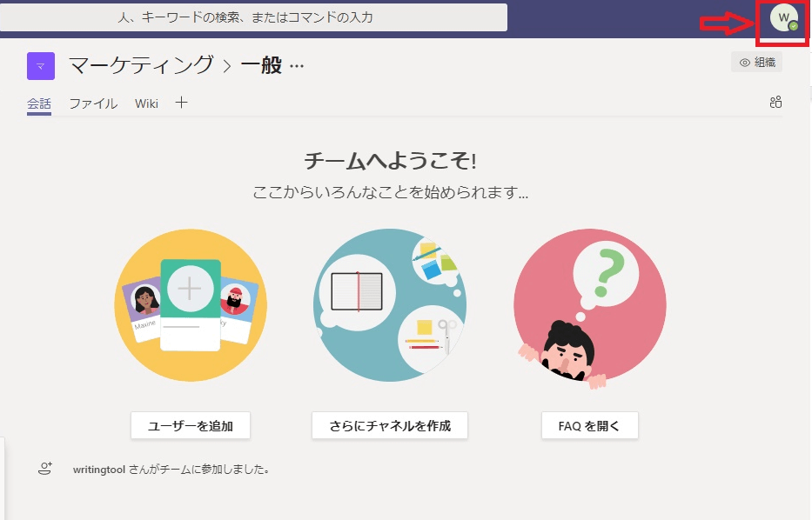Click the ユーザーを追加 button

click(x=191, y=426)
